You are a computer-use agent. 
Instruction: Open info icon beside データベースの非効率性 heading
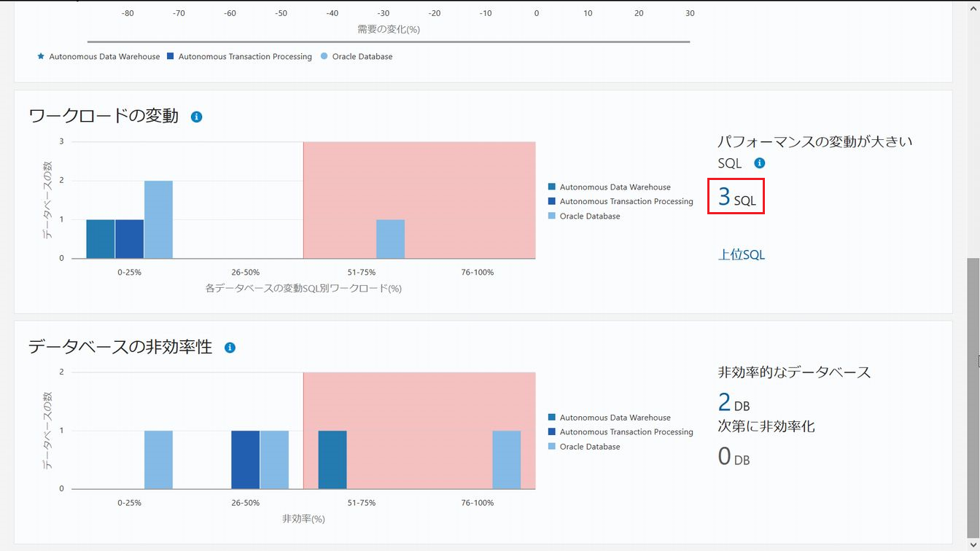tap(230, 348)
